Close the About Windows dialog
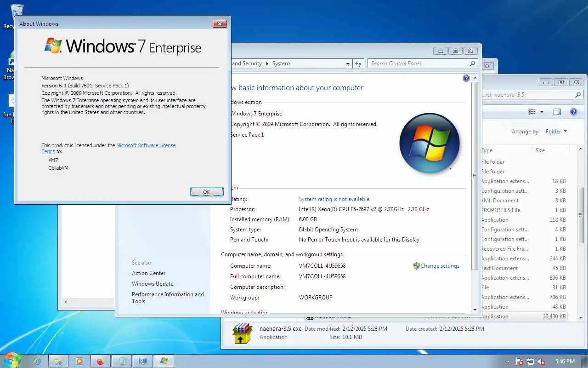This screenshot has height=368, width=588. tap(220, 23)
